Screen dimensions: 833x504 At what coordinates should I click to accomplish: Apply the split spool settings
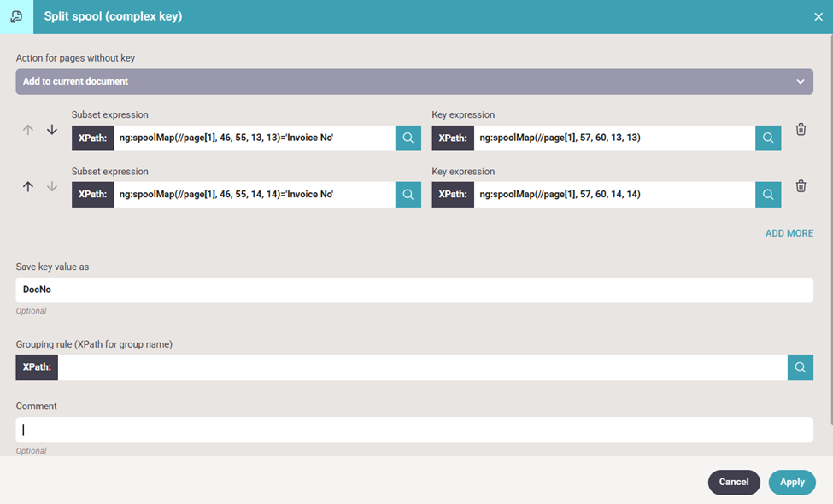(x=791, y=482)
